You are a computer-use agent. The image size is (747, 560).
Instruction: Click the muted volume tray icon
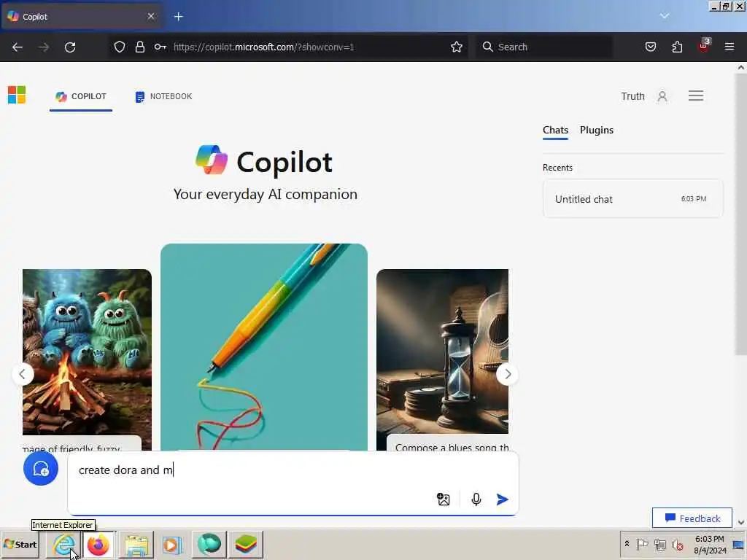click(677, 544)
